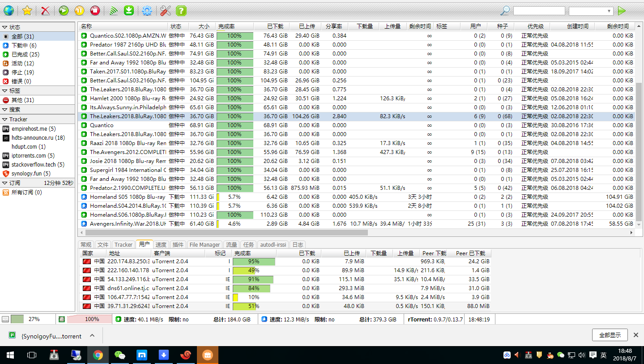Filter by synology.fun tracker
This screenshot has height=364, width=644.
[38, 173]
